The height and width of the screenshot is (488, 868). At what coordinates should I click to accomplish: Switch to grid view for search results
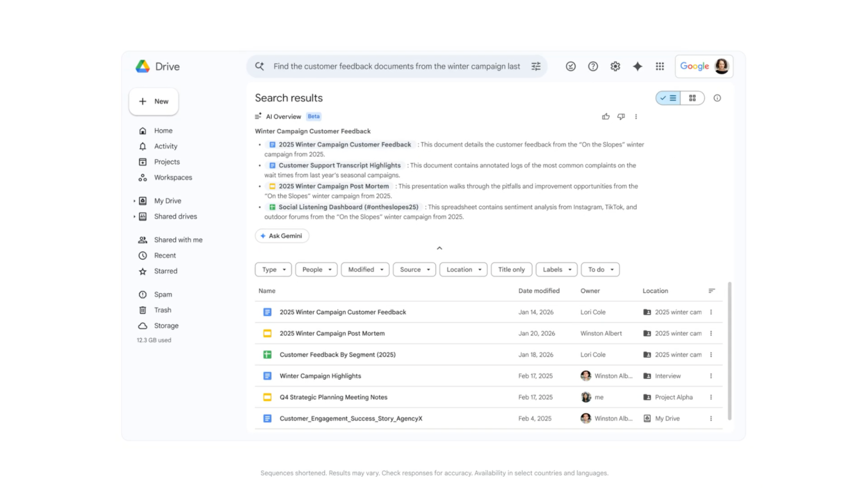coord(693,98)
